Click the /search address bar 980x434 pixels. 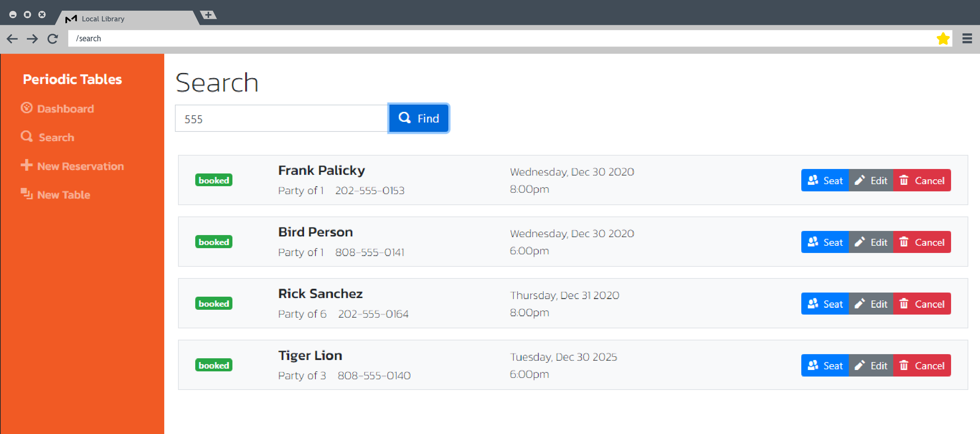(494, 39)
